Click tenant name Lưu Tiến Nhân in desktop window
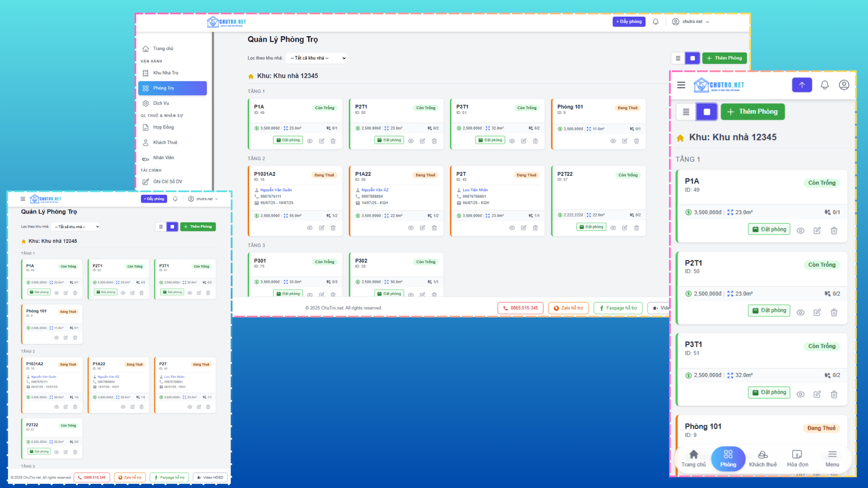Image resolution: width=868 pixels, height=488 pixels. (x=475, y=190)
